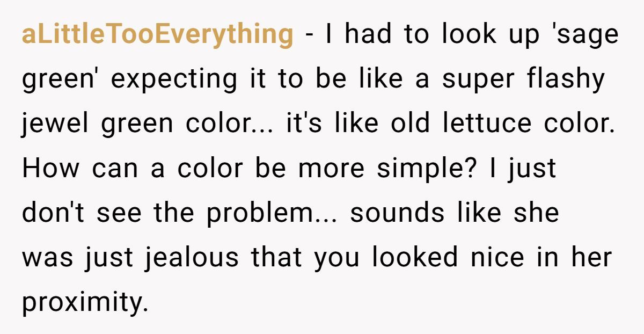This screenshot has width=644, height=334.
Task: Click the word 'How' starting the question
Action: (x=50, y=169)
